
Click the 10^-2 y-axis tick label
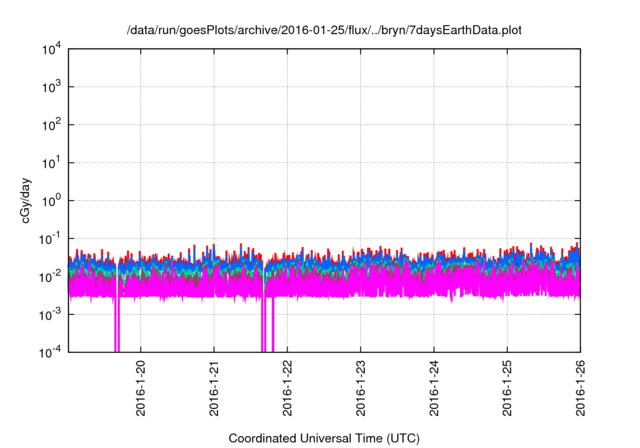(x=50, y=277)
